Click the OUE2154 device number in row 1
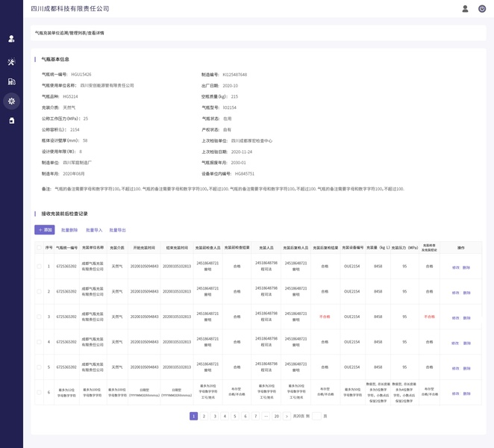This screenshot has height=448, width=494. (352, 267)
